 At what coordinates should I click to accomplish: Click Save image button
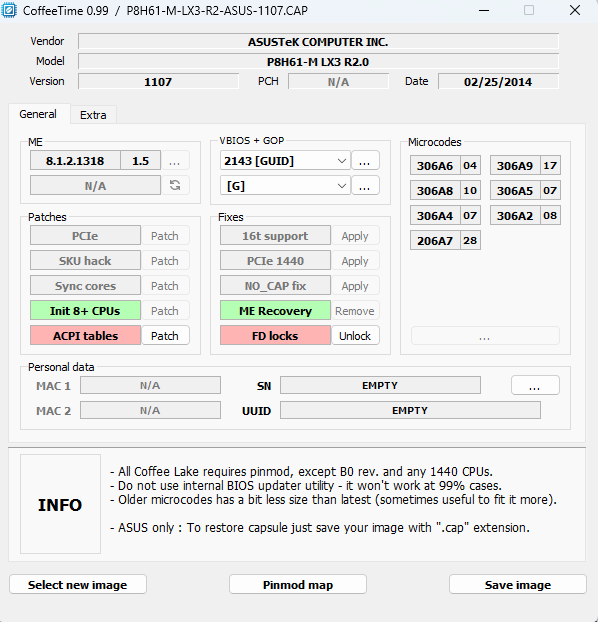point(517,584)
